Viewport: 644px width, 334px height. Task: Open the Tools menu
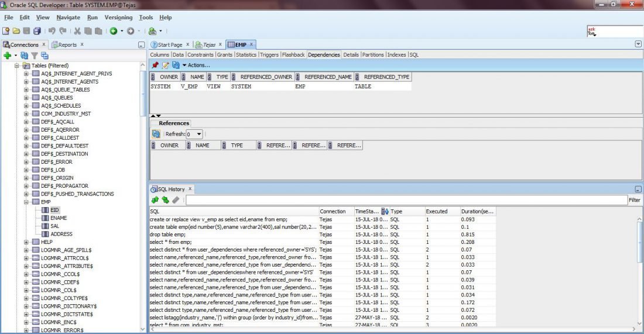click(x=146, y=17)
